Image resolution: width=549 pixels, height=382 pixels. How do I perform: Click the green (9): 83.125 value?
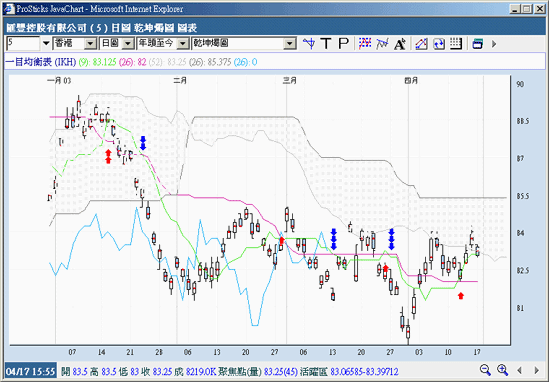pos(97,62)
